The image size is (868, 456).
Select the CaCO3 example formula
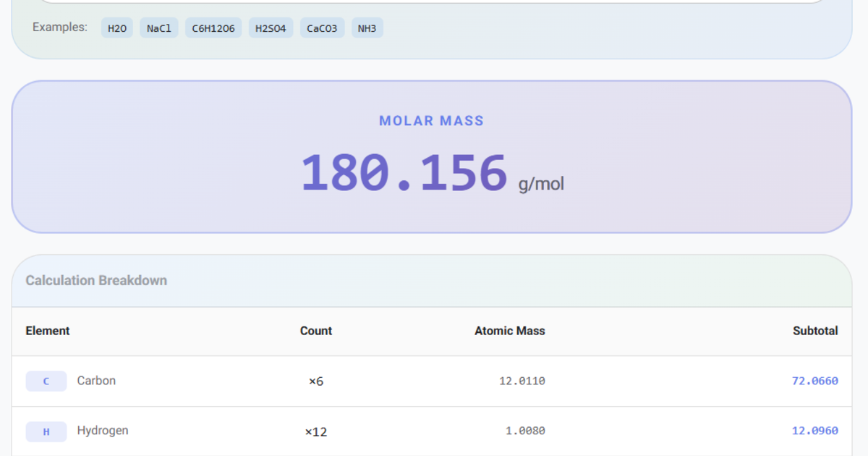[322, 28]
